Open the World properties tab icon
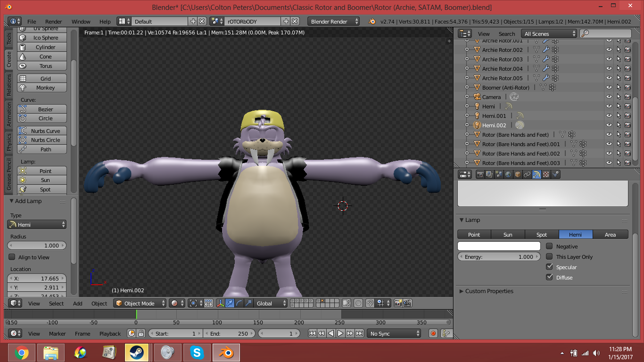The width and height of the screenshot is (644, 362). click(x=508, y=174)
